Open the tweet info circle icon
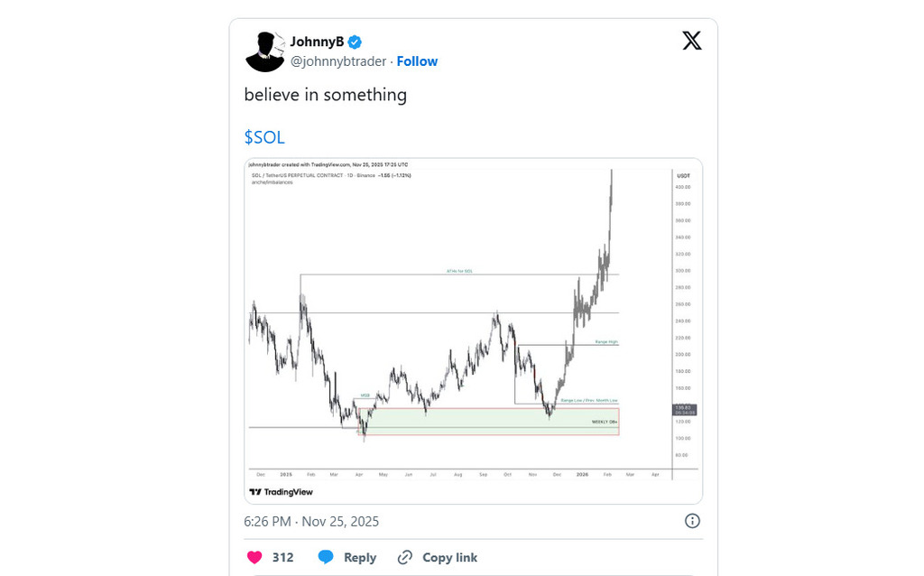 (x=692, y=521)
